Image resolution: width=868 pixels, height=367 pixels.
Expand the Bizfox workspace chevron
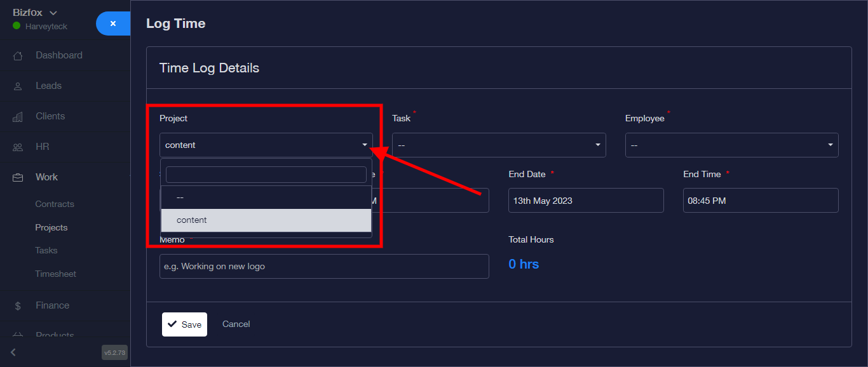click(53, 13)
